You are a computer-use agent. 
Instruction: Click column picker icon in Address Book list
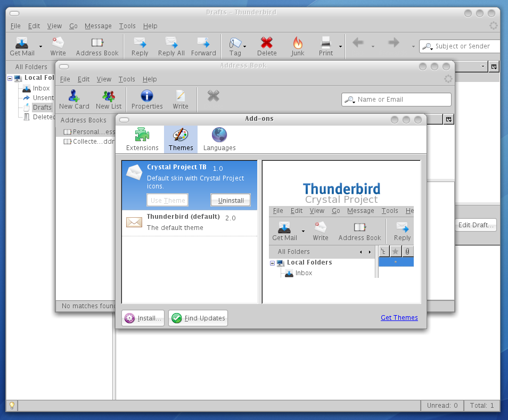448,119
